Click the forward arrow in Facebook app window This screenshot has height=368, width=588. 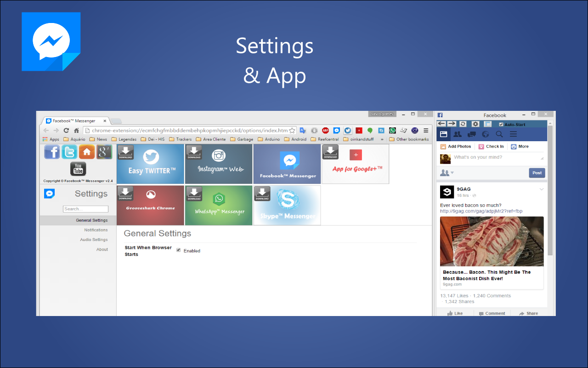click(x=452, y=124)
